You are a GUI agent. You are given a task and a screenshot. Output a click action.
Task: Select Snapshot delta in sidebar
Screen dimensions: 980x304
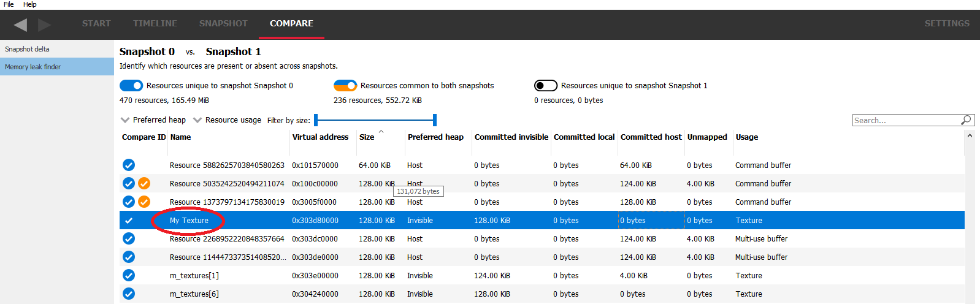27,49
